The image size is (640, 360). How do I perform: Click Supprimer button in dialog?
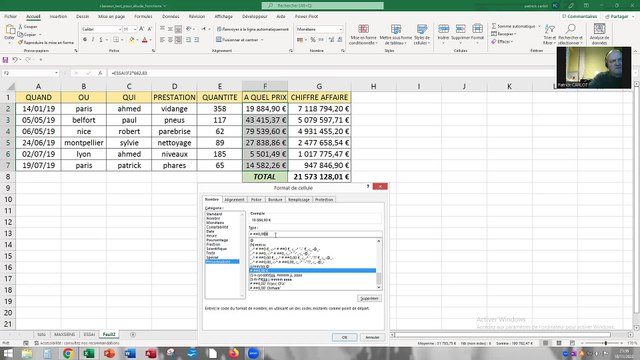coord(369,298)
